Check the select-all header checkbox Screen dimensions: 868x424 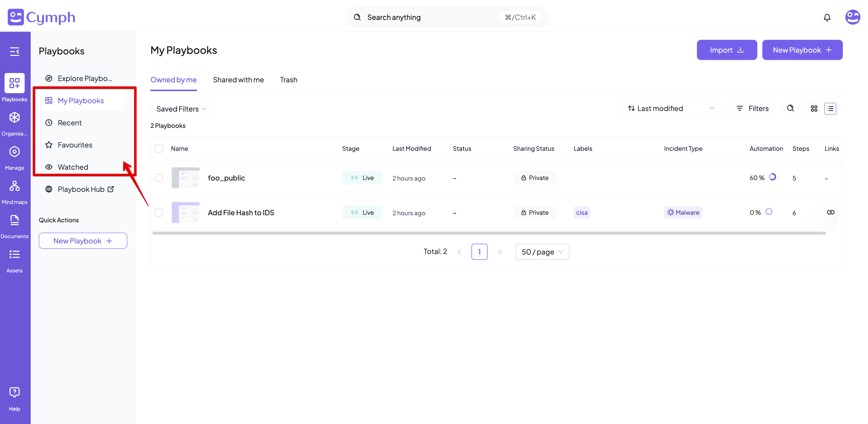coord(159,148)
